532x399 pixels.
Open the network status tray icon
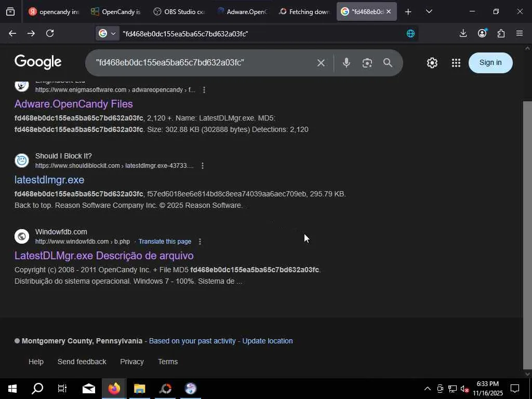click(x=453, y=389)
